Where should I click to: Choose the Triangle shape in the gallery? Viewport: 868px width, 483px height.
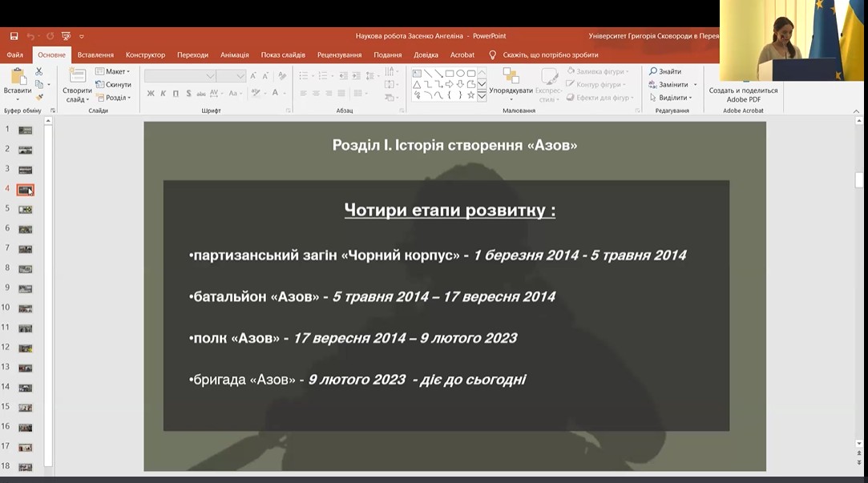(417, 84)
